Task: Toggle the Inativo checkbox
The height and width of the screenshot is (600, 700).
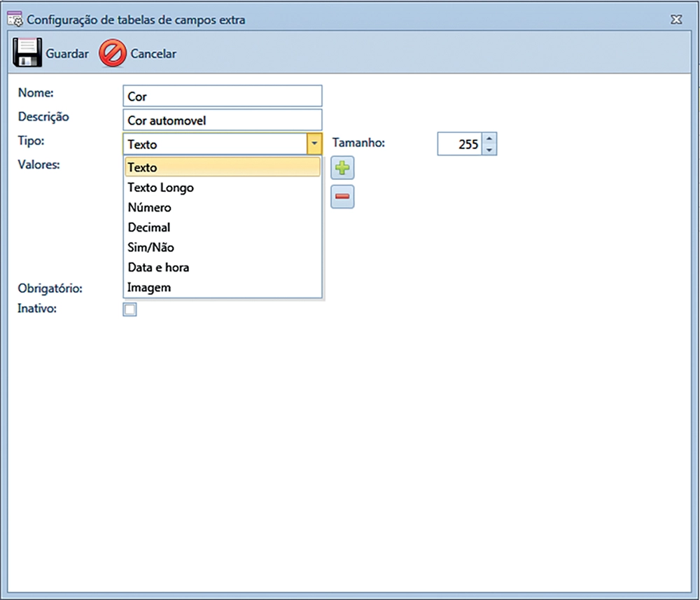Action: click(x=130, y=309)
